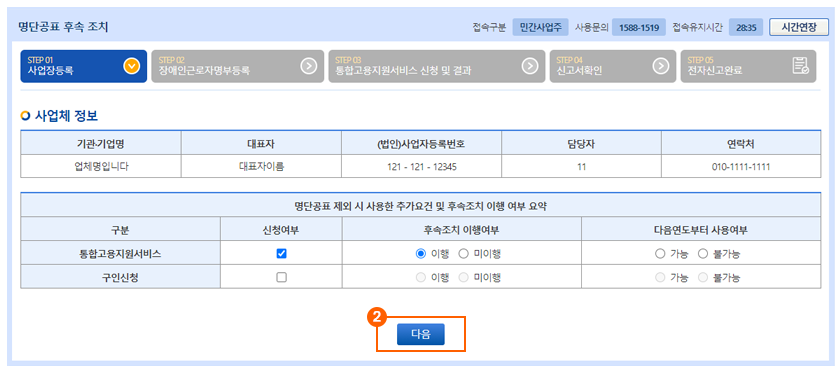Select 이행 radio for 통합고용지원서비스
The height and width of the screenshot is (375, 840).
coord(421,253)
